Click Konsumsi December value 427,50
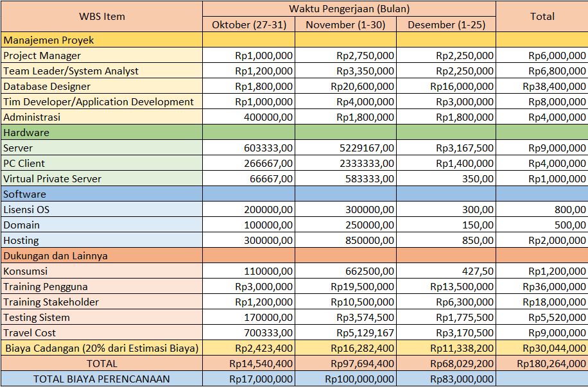The height and width of the screenshot is (387, 588). tap(446, 270)
